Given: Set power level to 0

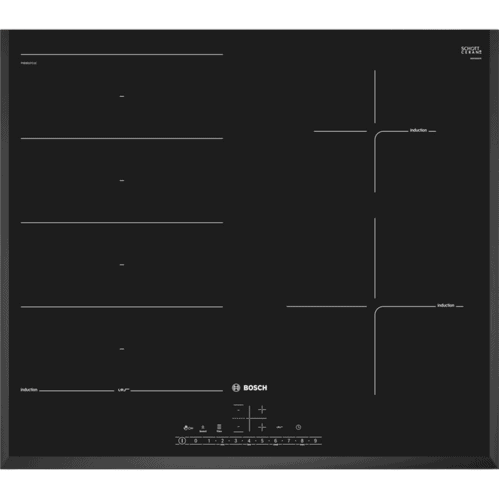Looking at the screenshot, I should pos(196,441).
